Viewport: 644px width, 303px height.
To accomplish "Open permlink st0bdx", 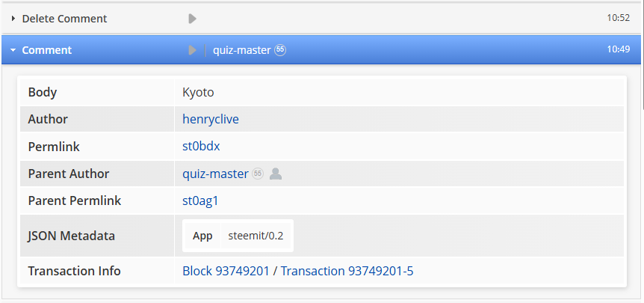I will [201, 146].
